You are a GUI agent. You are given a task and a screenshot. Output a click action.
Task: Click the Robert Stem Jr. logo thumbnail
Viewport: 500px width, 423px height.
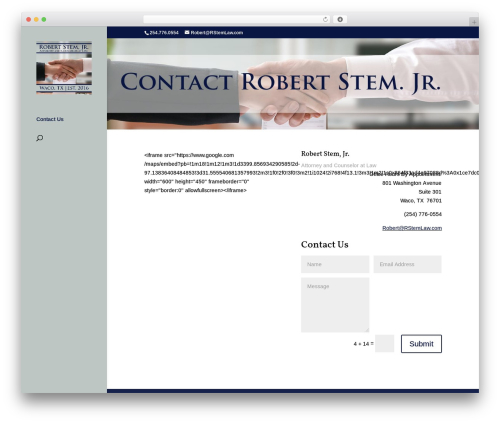coord(64,68)
